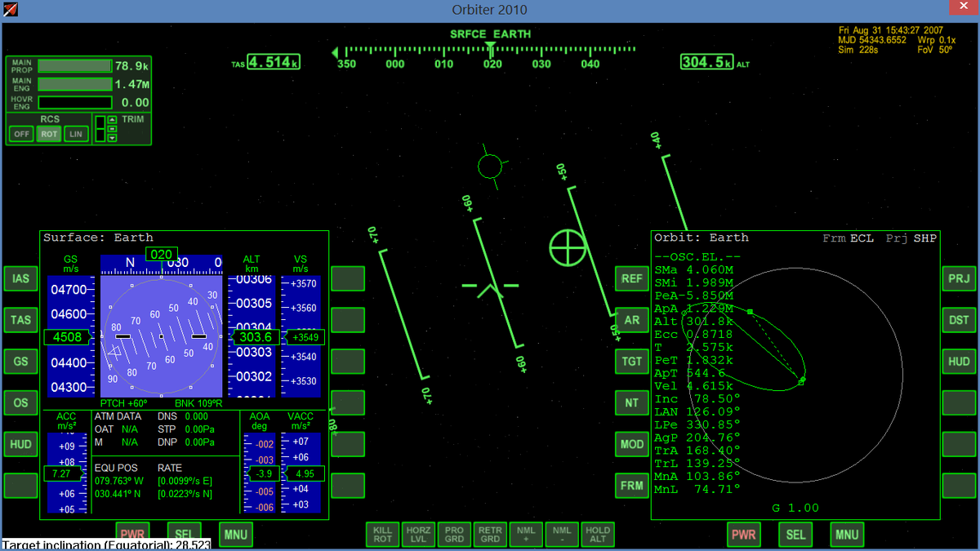Click the +3549 vertical speed value
The image size is (980, 551).
303,337
